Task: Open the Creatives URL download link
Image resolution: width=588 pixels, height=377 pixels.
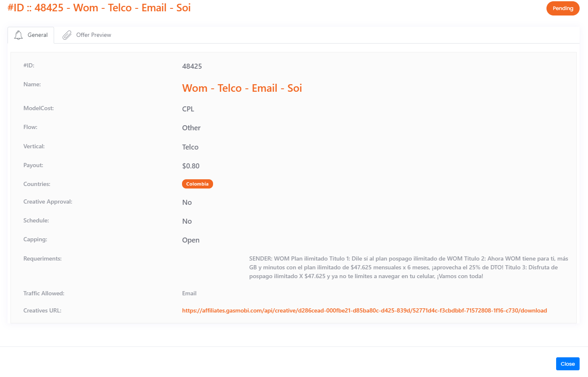Action: (364, 310)
